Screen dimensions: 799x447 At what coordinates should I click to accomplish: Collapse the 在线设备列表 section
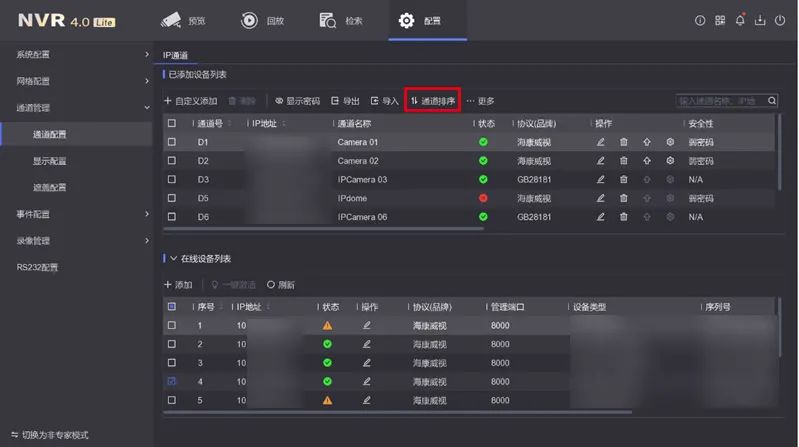pyautogui.click(x=173, y=259)
